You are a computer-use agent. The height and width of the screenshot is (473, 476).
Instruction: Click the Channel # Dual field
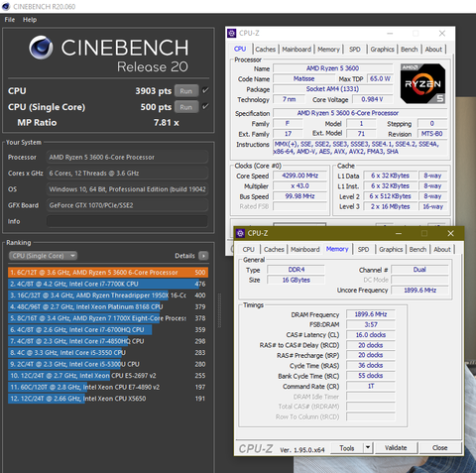(419, 270)
